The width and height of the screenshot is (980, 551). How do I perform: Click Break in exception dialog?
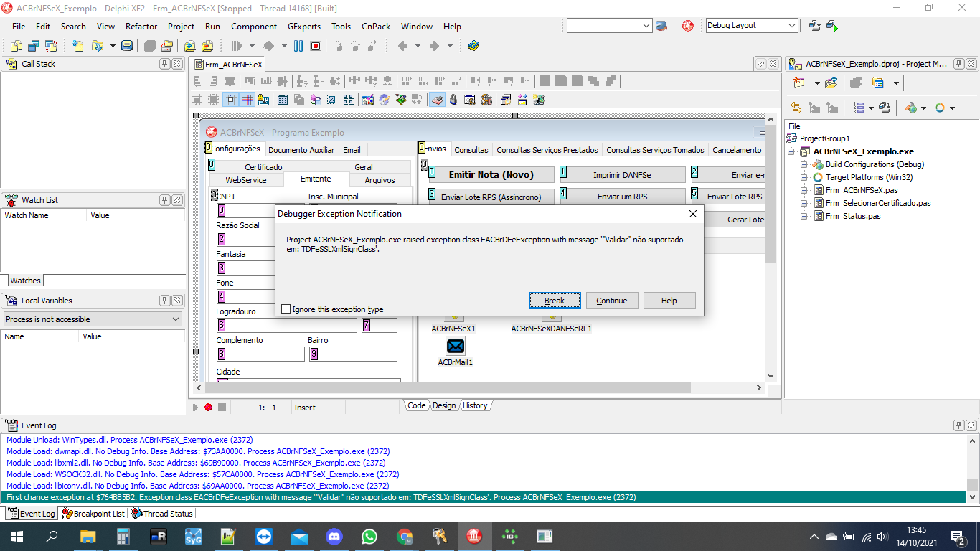click(x=555, y=301)
